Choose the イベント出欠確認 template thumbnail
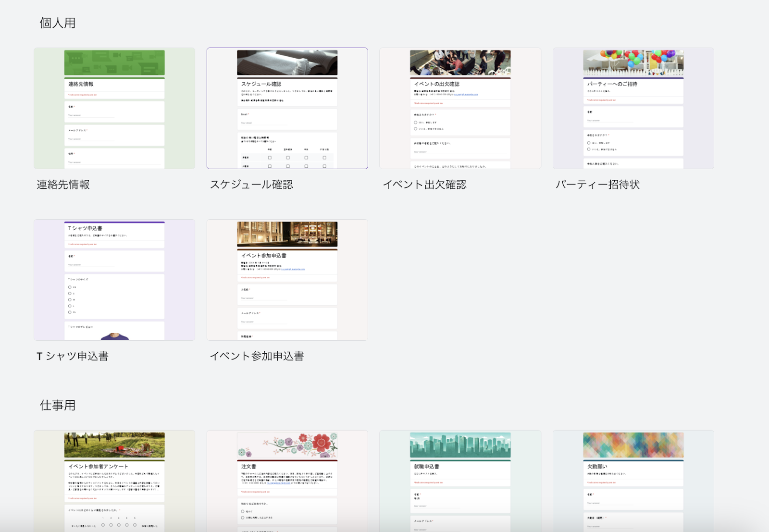The width and height of the screenshot is (769, 532). (x=460, y=109)
